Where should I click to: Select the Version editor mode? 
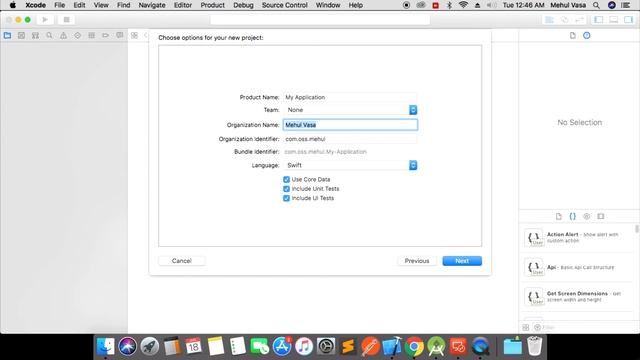579,20
